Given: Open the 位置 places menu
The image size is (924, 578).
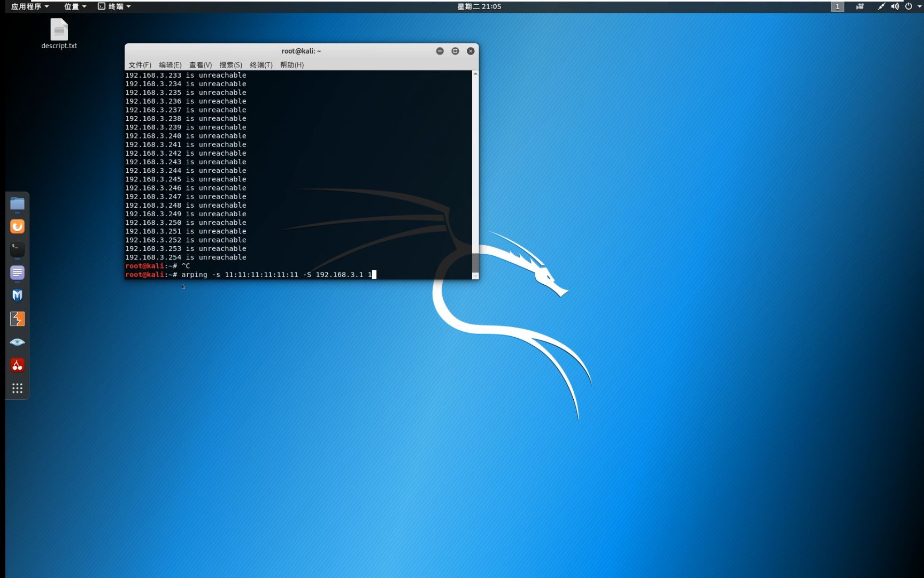Looking at the screenshot, I should (75, 6).
